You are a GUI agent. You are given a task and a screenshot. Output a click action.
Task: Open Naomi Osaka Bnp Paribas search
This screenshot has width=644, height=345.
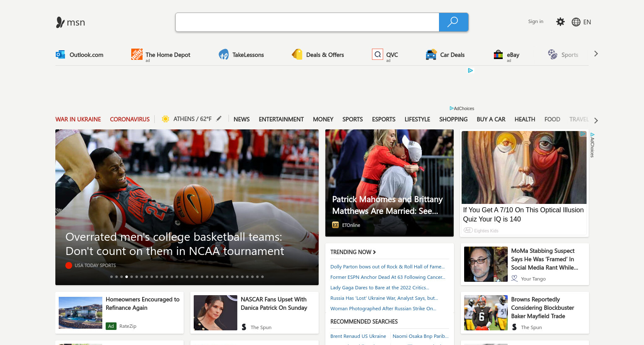click(421, 336)
